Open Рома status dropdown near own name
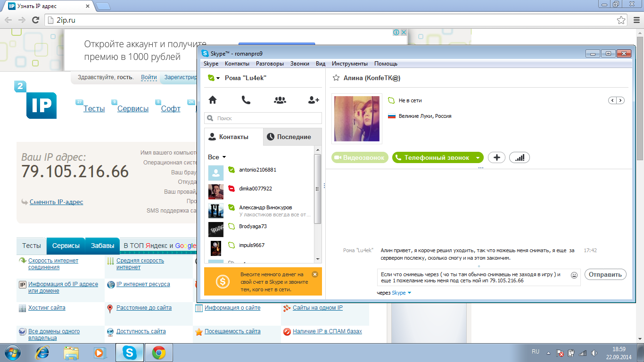Image resolution: width=644 pixels, height=362 pixels. click(x=214, y=78)
